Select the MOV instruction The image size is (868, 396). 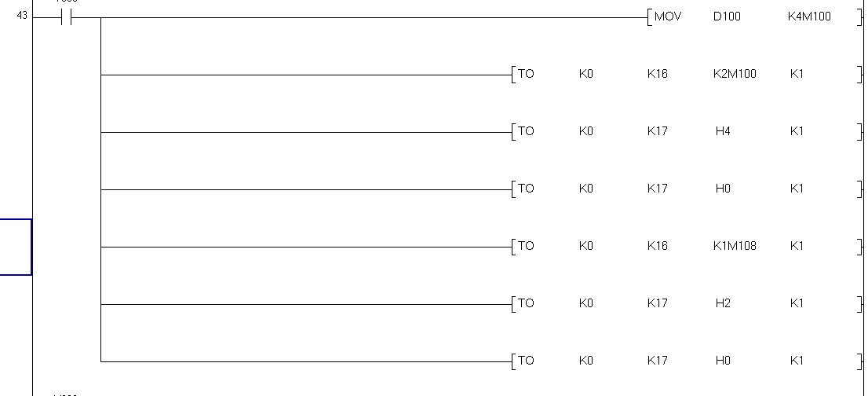(x=667, y=16)
